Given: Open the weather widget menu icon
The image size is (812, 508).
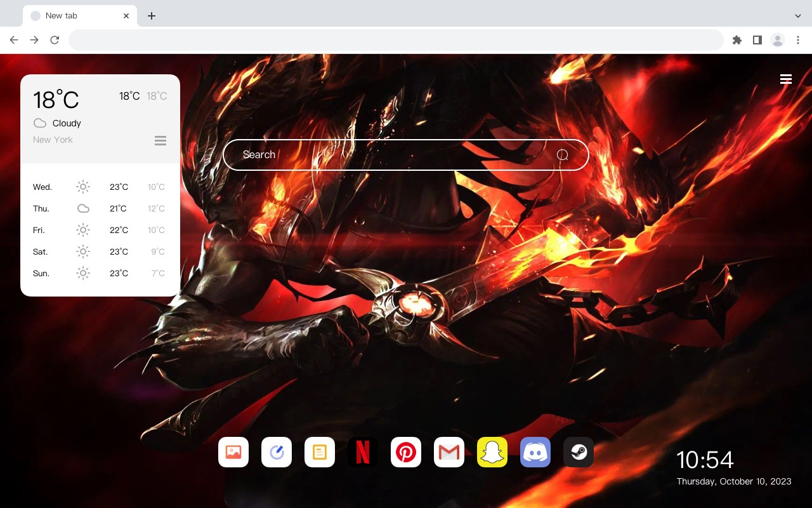Looking at the screenshot, I should coord(160,140).
